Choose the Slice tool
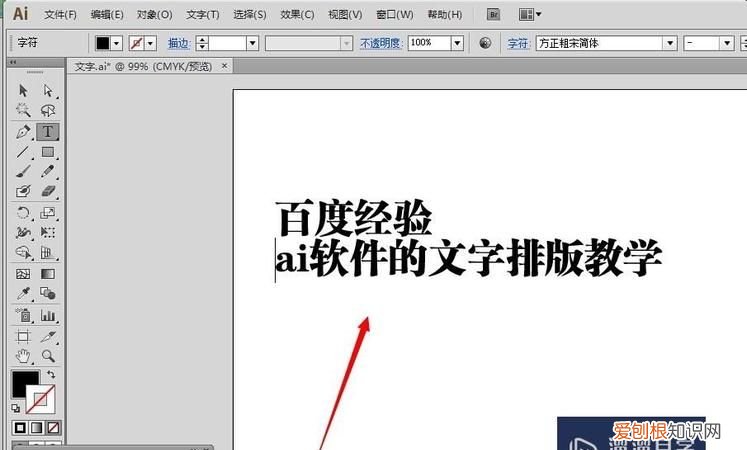The image size is (747, 450). 48,337
